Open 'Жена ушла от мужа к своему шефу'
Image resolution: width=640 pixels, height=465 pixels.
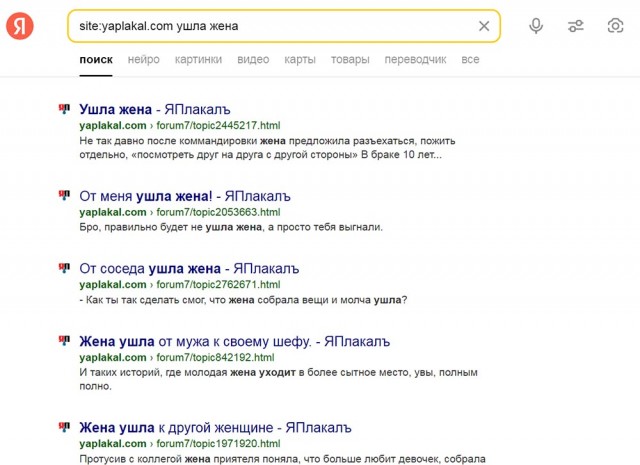pos(235,341)
